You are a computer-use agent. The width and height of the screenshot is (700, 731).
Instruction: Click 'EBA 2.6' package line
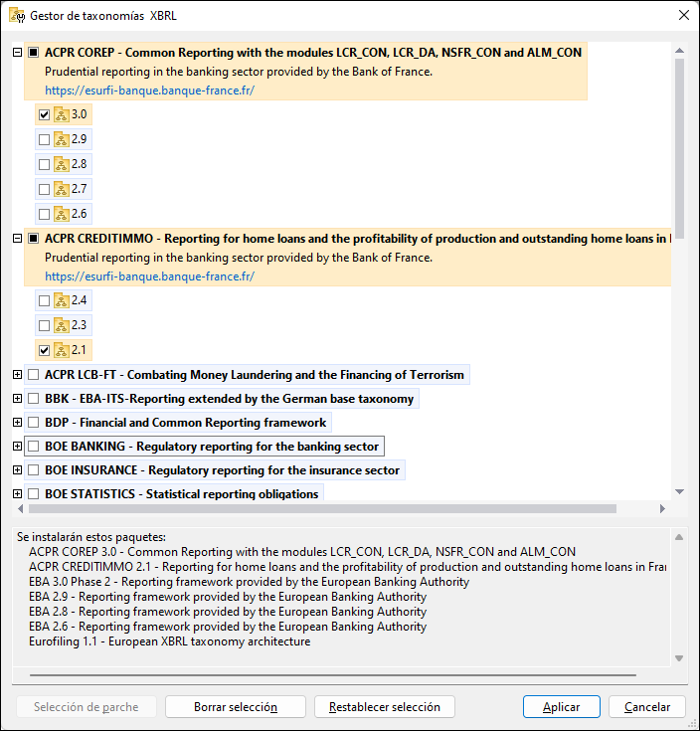(x=228, y=627)
